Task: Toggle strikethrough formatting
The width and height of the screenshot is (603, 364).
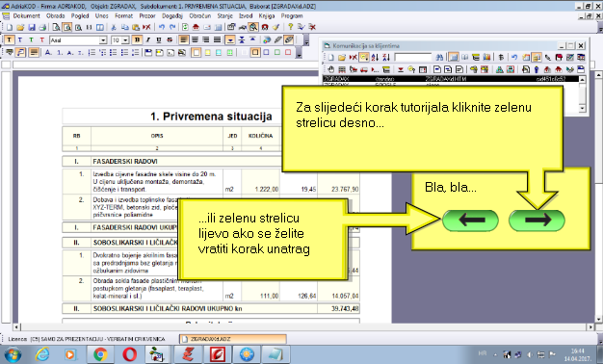Action: pyautogui.click(x=170, y=40)
